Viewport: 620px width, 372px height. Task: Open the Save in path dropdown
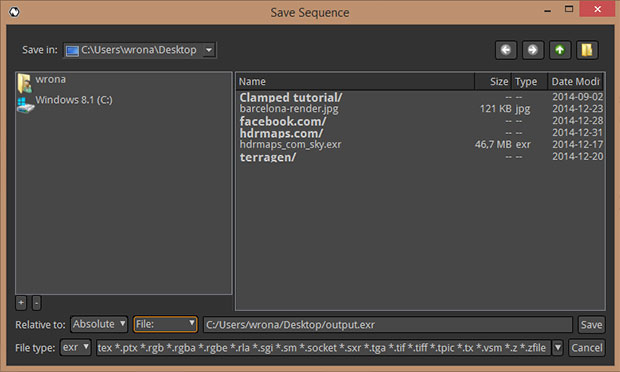[208, 50]
